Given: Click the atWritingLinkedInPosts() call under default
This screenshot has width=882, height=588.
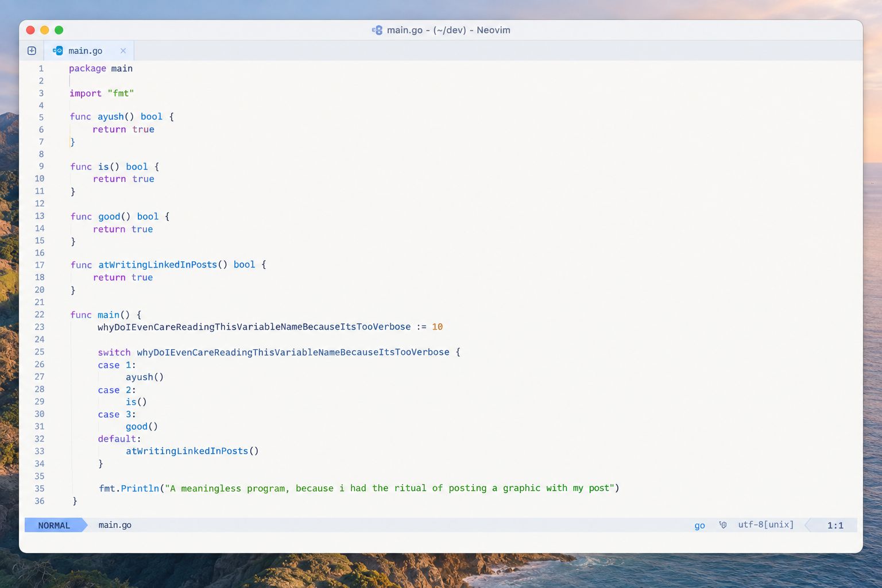Looking at the screenshot, I should pos(192,451).
